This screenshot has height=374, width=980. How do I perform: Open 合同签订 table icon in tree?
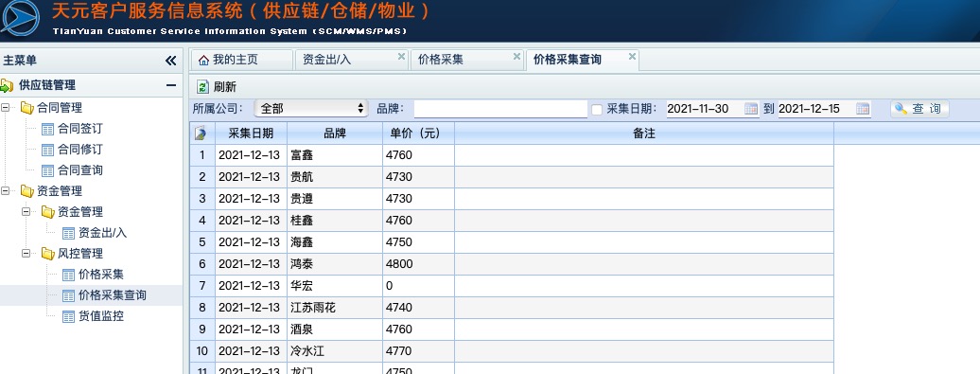47,129
